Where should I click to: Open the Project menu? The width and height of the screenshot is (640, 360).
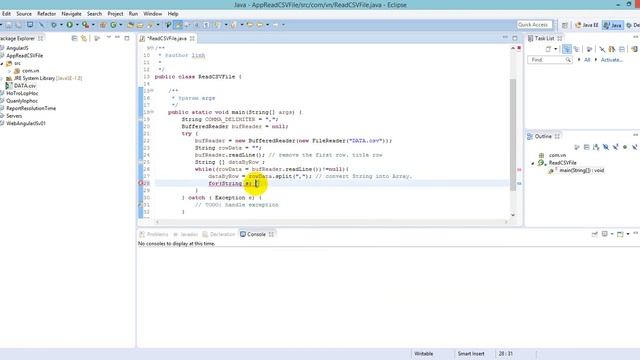(115, 13)
